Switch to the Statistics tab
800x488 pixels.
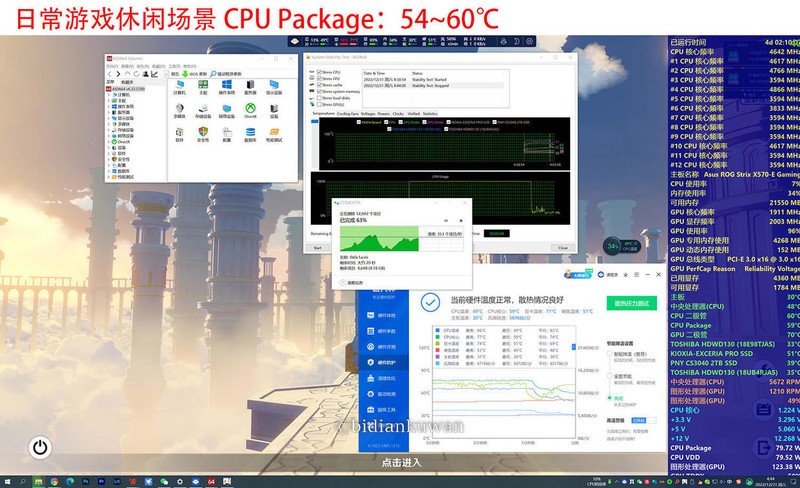tap(430, 114)
